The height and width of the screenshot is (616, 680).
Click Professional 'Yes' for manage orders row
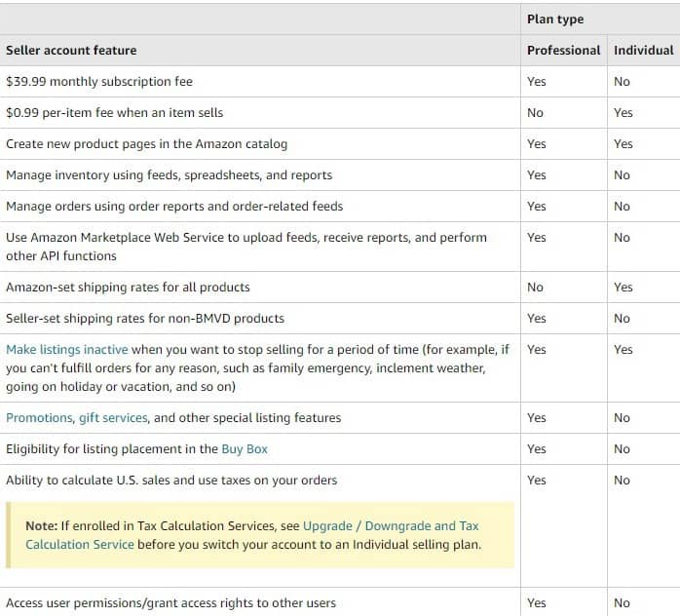(537, 207)
